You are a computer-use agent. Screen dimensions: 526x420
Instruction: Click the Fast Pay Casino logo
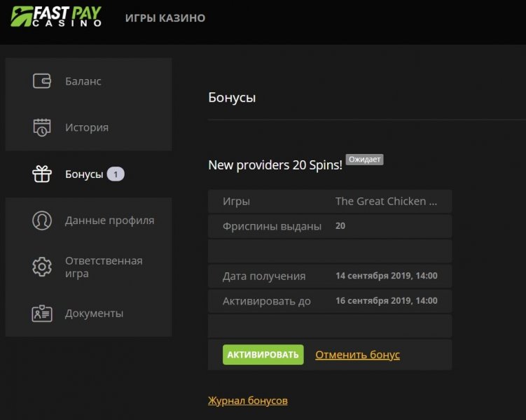(x=56, y=16)
